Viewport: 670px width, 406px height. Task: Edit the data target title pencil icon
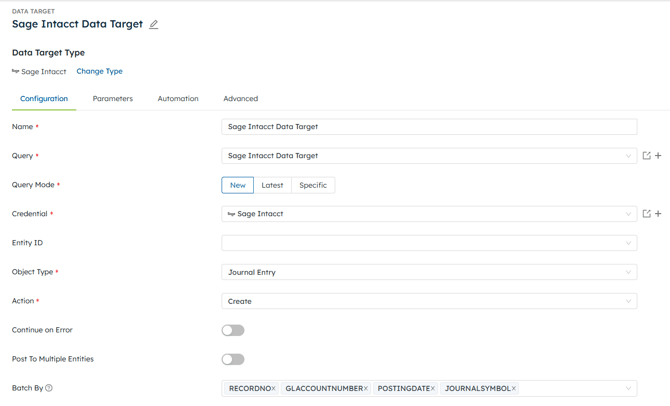154,24
